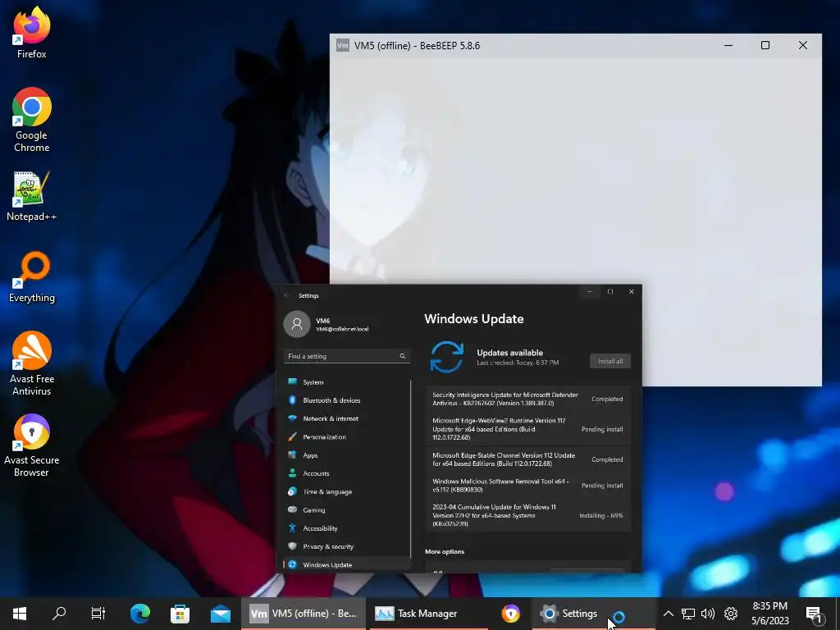Open the Personalization settings category
The image size is (840, 630).
(347, 436)
